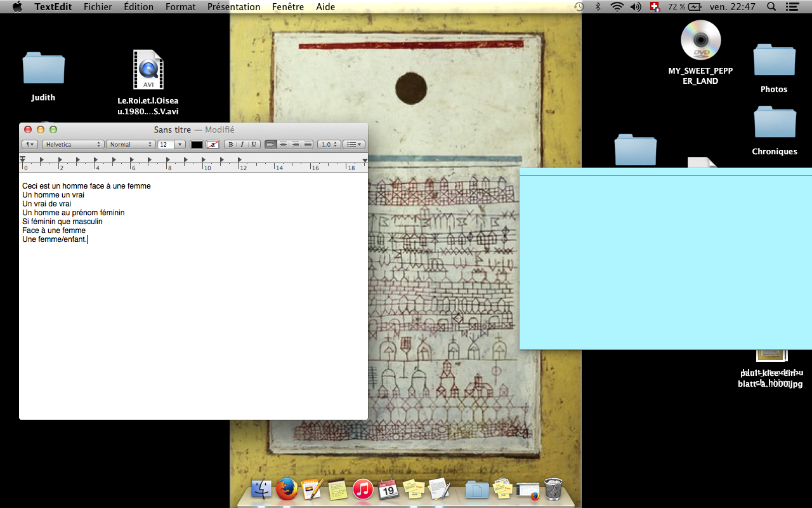
Task: Select the Le.Roi.et.l.Oiseau AVI file
Action: [x=148, y=70]
